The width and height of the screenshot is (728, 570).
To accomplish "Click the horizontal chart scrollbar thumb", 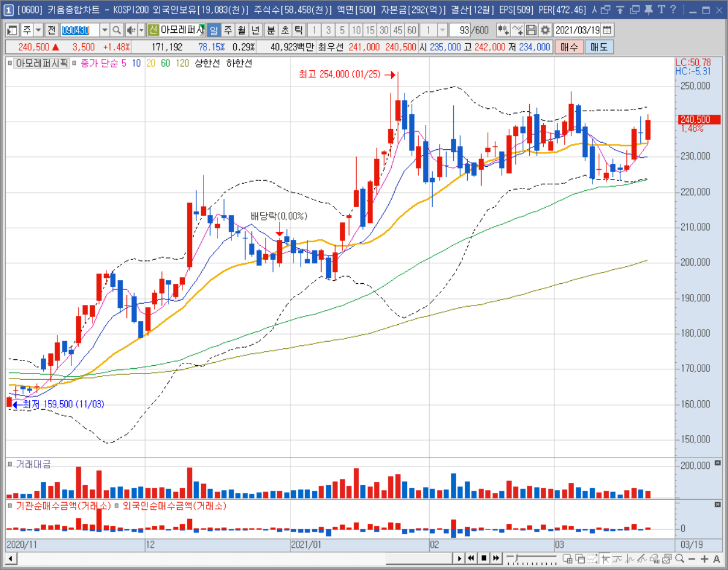I will (x=419, y=558).
